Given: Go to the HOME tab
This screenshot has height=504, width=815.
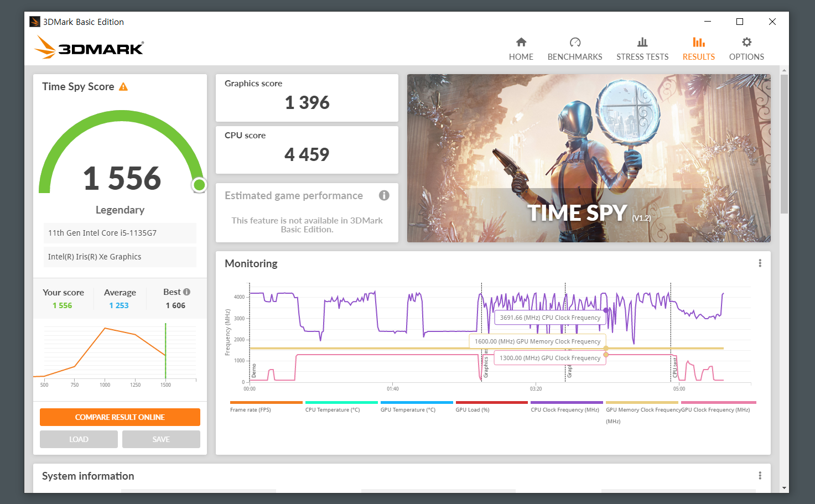Looking at the screenshot, I should pyautogui.click(x=521, y=49).
